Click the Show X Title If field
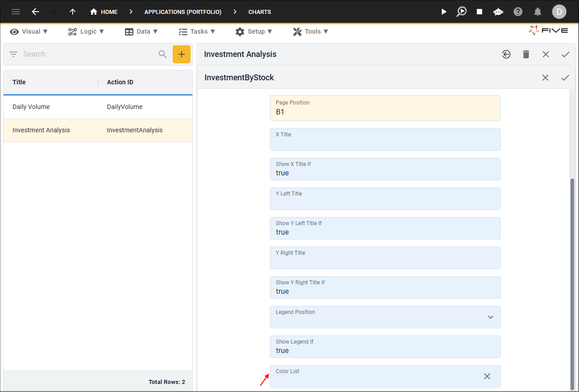This screenshot has height=392, width=579. [x=385, y=169]
